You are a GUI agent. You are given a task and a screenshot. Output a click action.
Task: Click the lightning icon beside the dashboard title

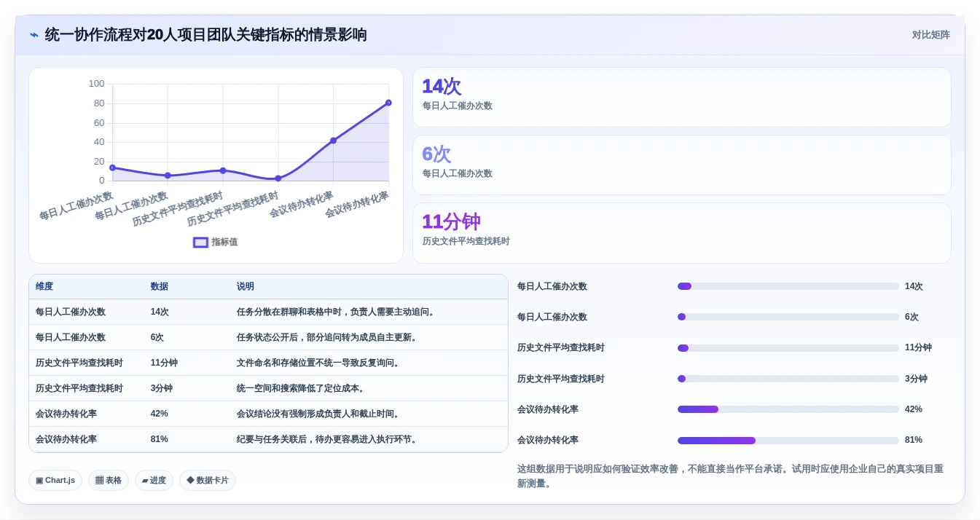(x=34, y=35)
